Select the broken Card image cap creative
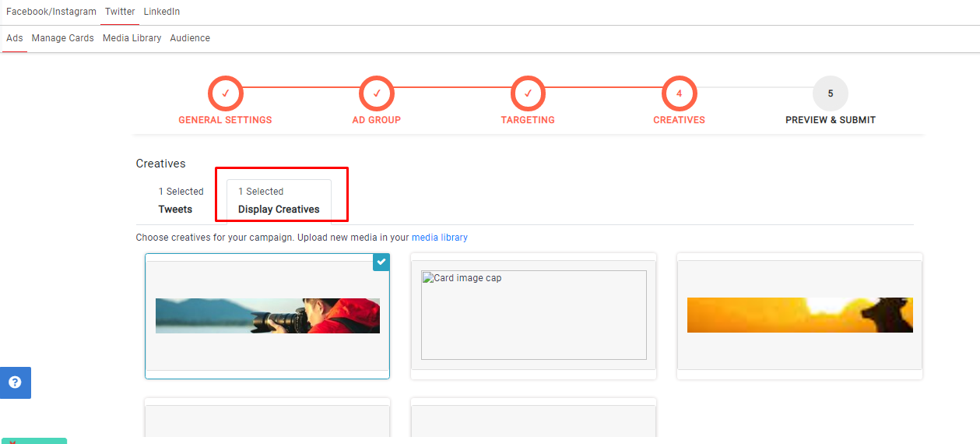Image resolution: width=980 pixels, height=444 pixels. click(x=533, y=315)
